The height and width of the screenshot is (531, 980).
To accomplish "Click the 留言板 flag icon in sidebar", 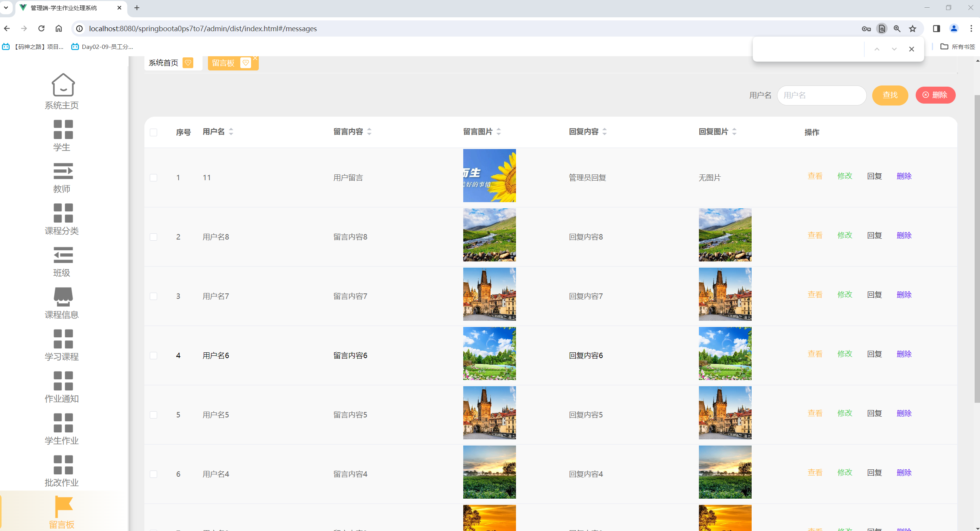I will pyautogui.click(x=63, y=506).
